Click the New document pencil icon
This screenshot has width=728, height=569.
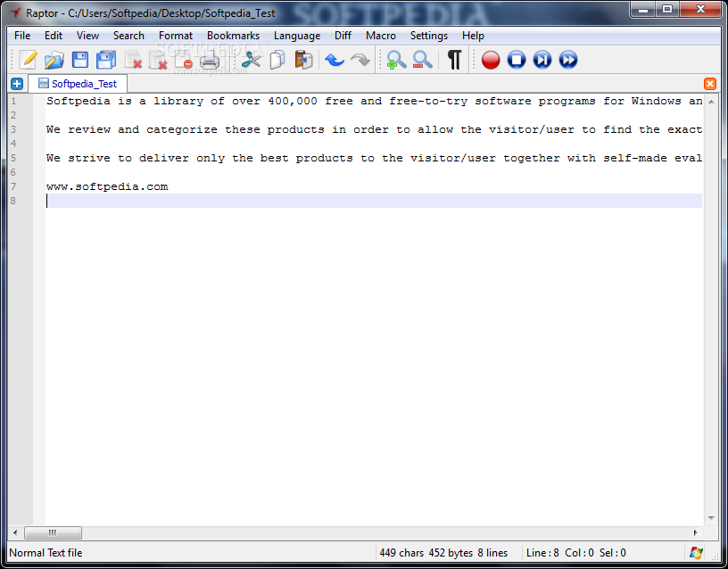point(28,60)
